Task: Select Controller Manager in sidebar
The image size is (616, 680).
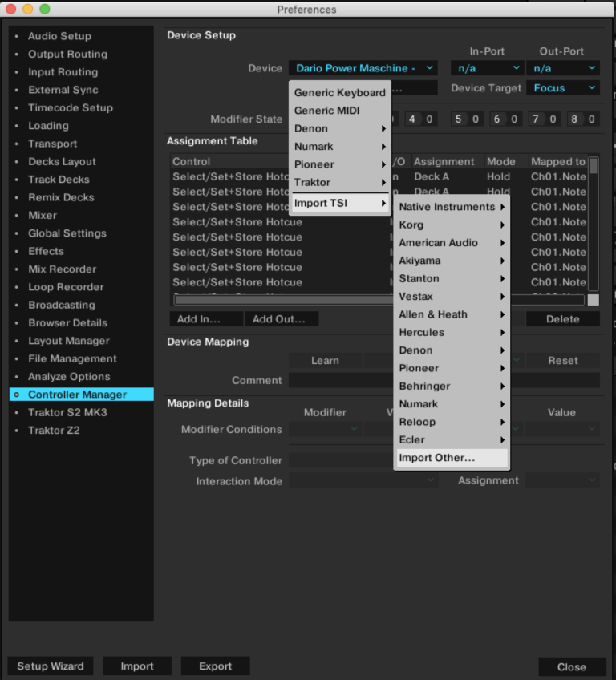Action: [x=82, y=395]
